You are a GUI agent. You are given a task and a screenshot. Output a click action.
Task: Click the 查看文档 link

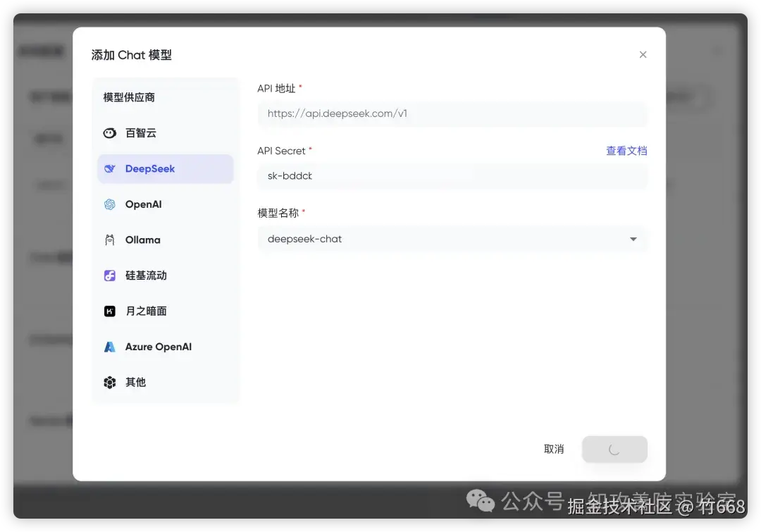coord(626,150)
